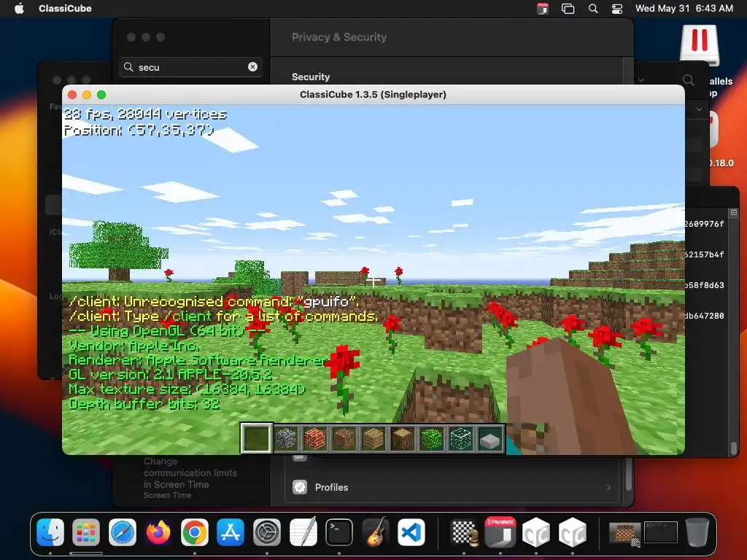This screenshot has width=747, height=560.
Task: Click the 'Security' section heading in System Settings
Action: pos(311,77)
